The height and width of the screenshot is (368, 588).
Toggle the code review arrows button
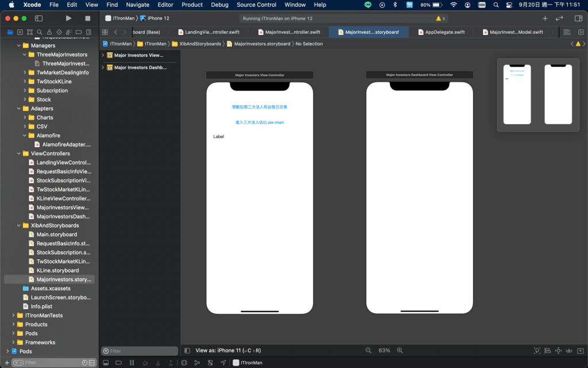click(559, 18)
